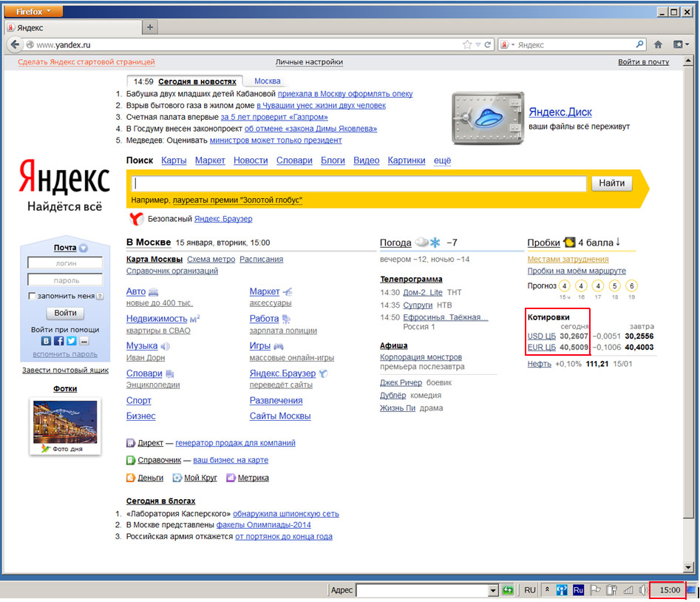
Task: Open a new tab with plus button
Action: click(x=150, y=27)
